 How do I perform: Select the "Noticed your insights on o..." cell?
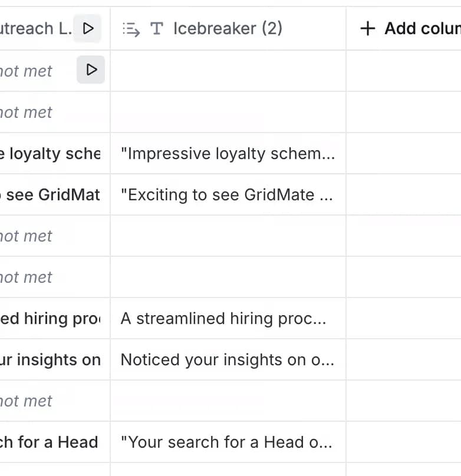(228, 360)
